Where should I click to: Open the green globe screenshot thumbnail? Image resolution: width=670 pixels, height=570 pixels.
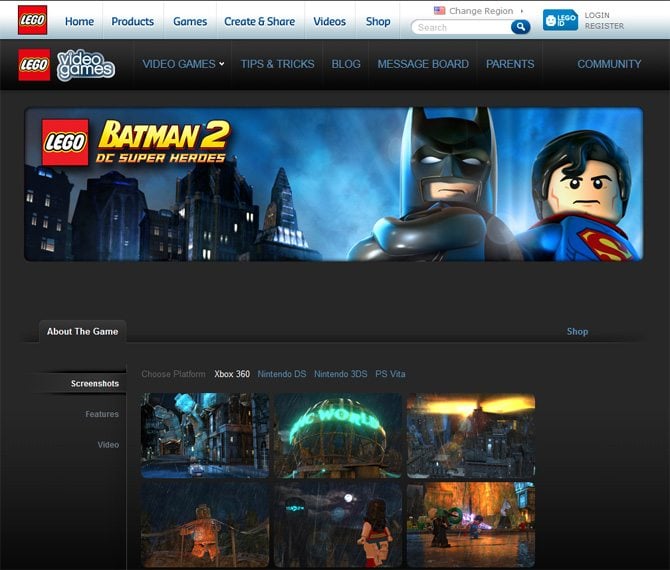click(338, 435)
